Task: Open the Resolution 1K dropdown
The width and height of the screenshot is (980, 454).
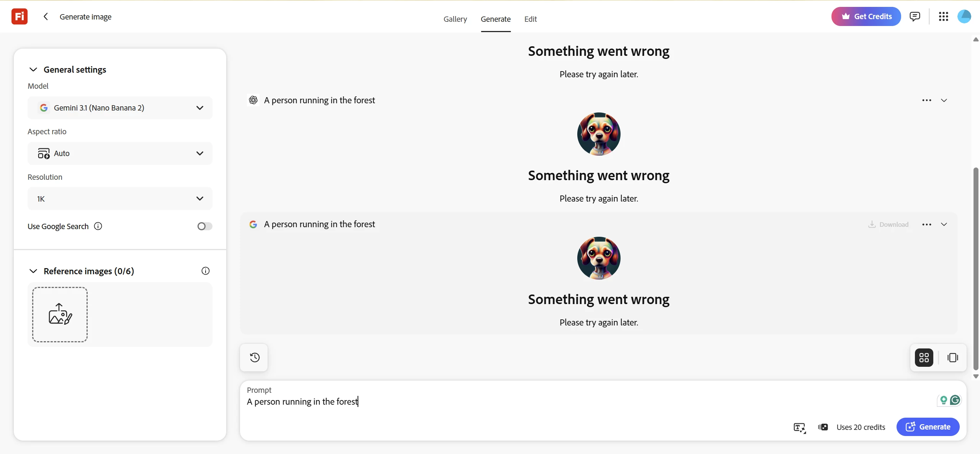Action: pos(120,199)
